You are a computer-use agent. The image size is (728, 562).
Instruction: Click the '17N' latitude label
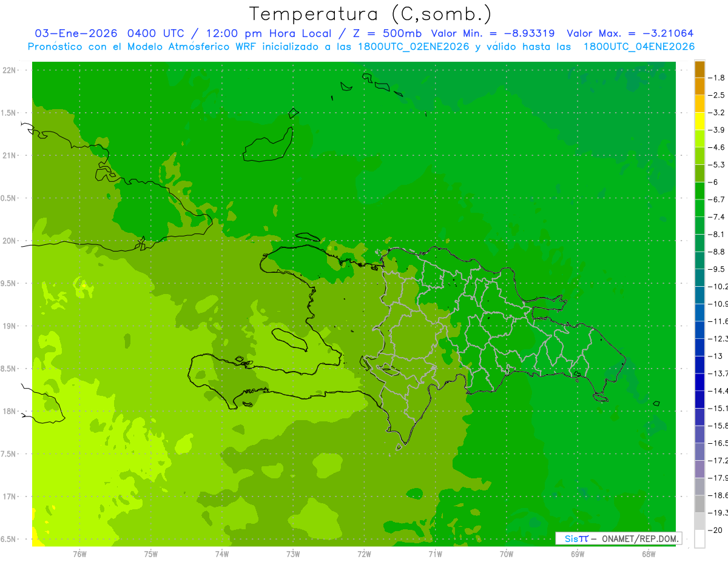click(9, 497)
